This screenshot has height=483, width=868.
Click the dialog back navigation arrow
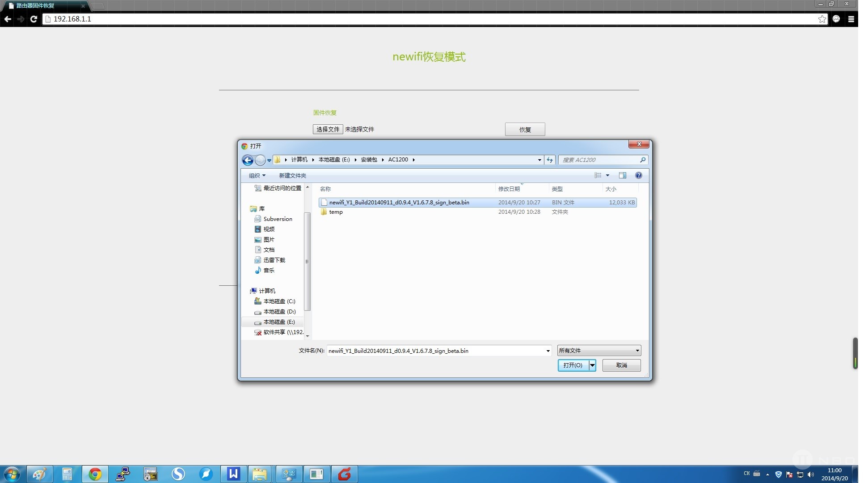tap(248, 160)
